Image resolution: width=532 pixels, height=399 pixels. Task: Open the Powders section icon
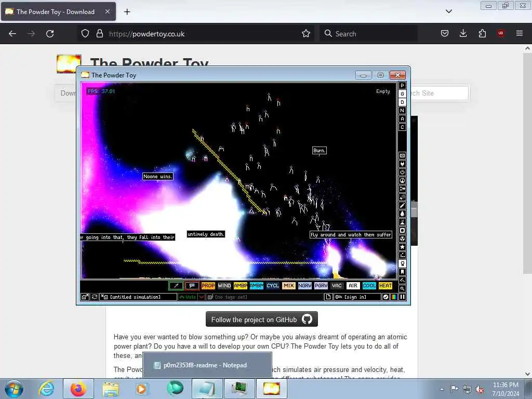coord(402,222)
